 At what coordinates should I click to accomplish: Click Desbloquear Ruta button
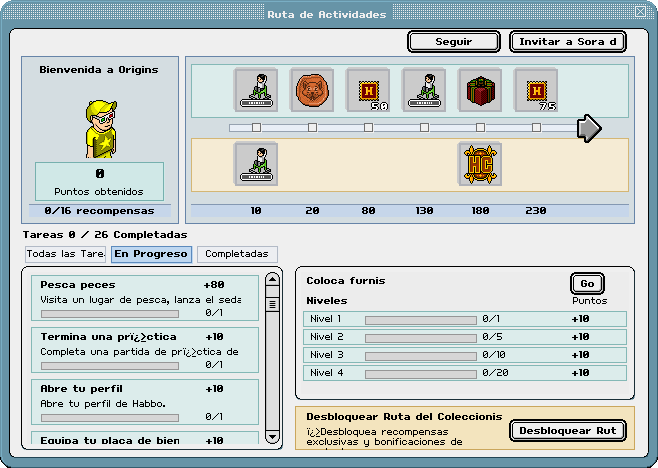point(568,431)
